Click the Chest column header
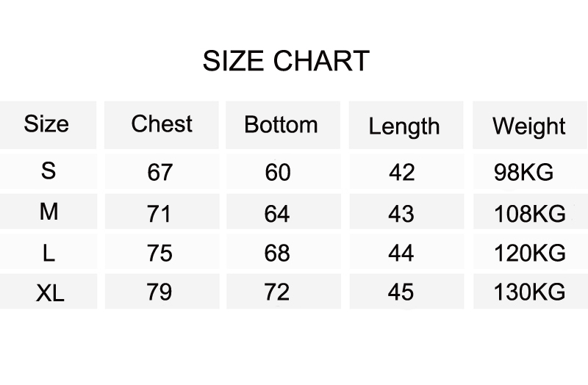The height and width of the screenshot is (385, 588). (x=162, y=123)
